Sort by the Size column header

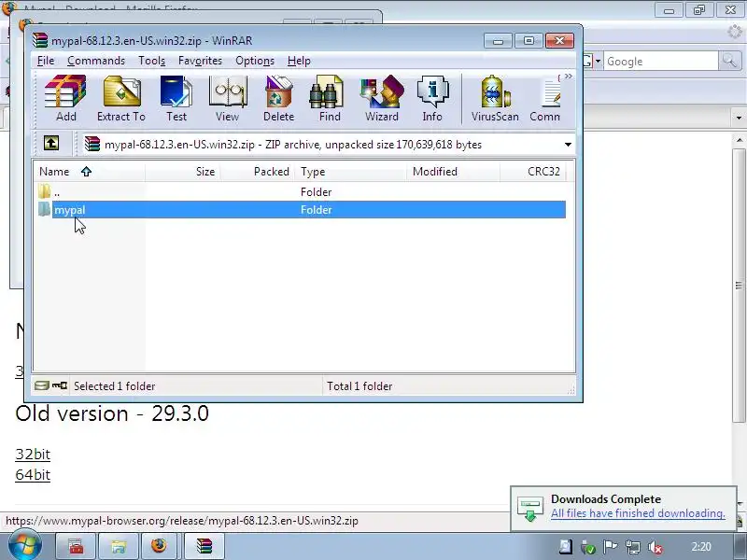[183, 172]
